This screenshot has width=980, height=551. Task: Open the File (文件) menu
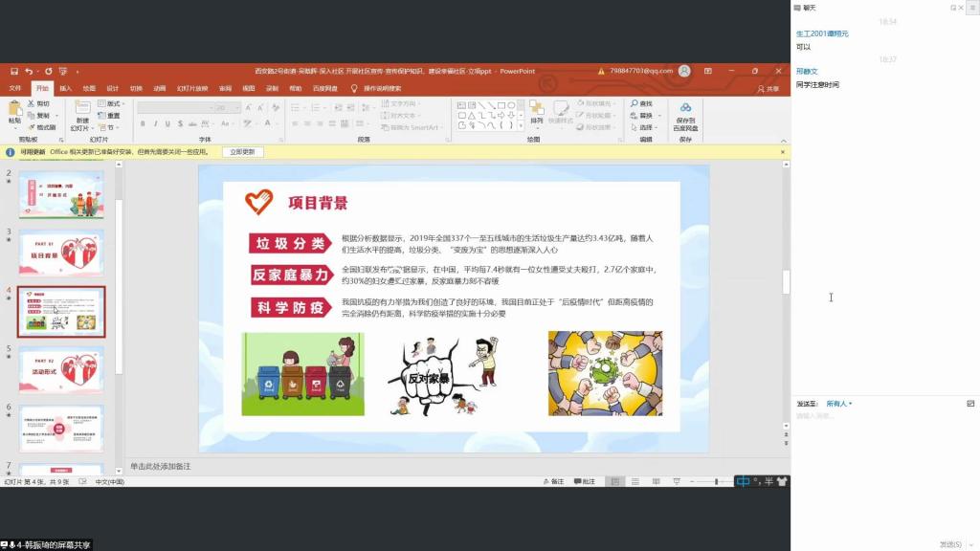pos(14,88)
